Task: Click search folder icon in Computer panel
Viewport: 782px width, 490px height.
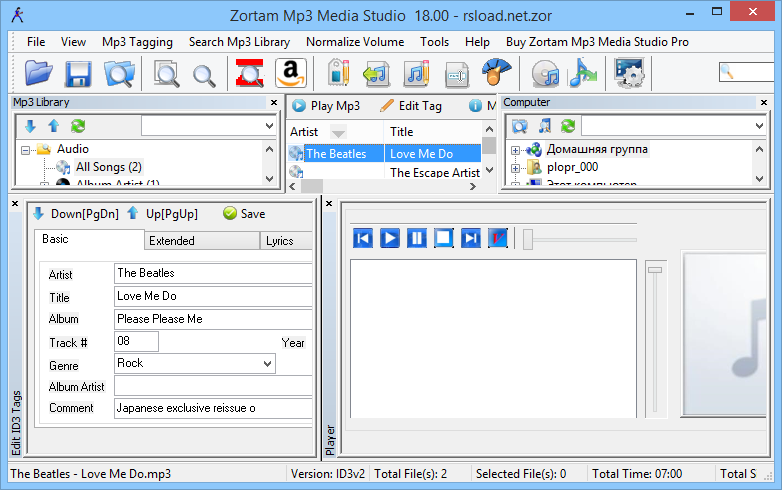Action: pos(520,126)
